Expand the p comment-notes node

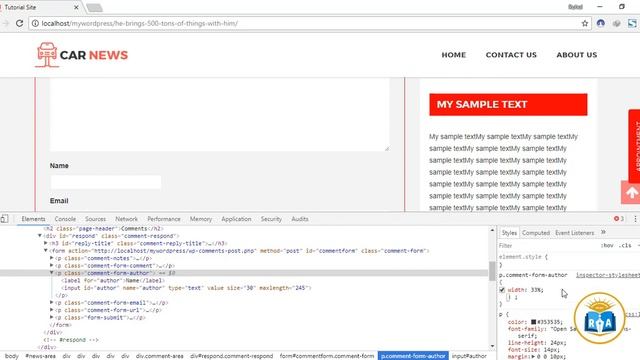pyautogui.click(x=52, y=258)
